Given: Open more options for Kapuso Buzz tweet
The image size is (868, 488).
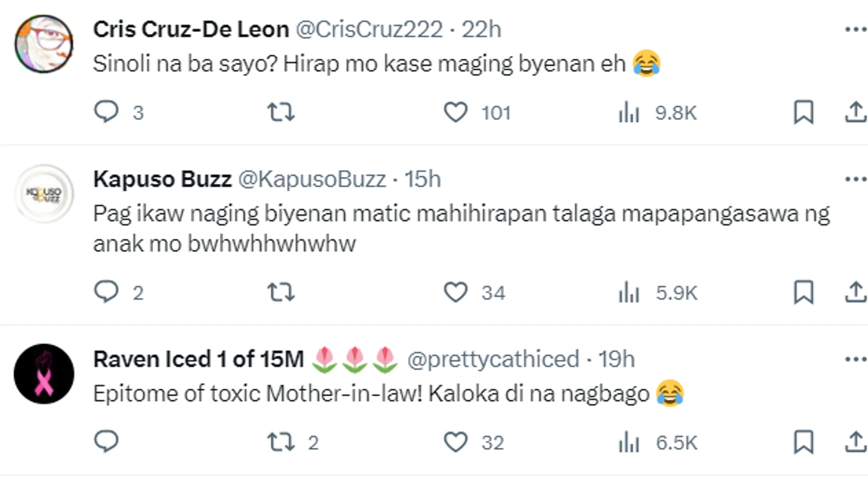Looking at the screenshot, I should pos(856,179).
